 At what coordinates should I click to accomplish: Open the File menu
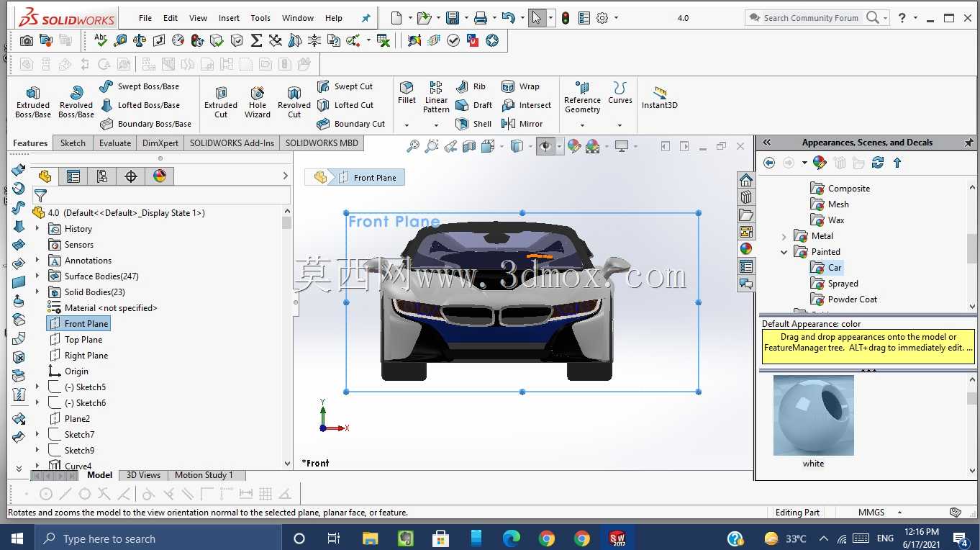145,18
